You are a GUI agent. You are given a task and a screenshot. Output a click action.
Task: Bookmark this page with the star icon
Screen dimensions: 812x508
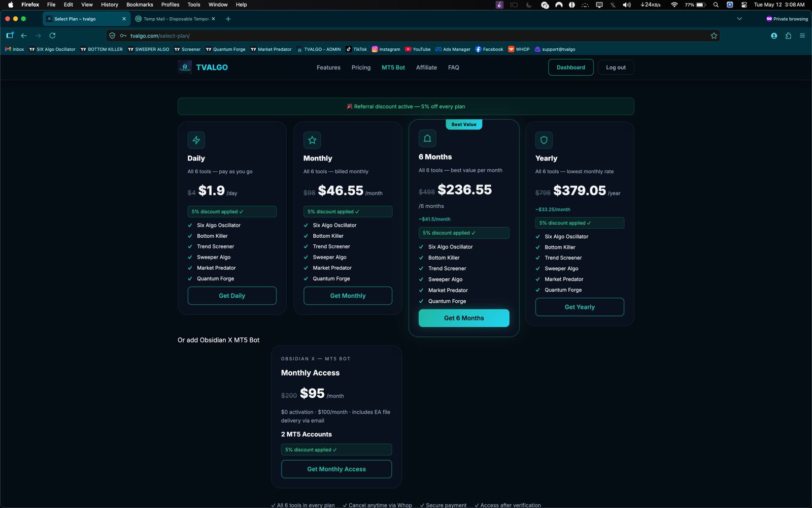click(714, 36)
